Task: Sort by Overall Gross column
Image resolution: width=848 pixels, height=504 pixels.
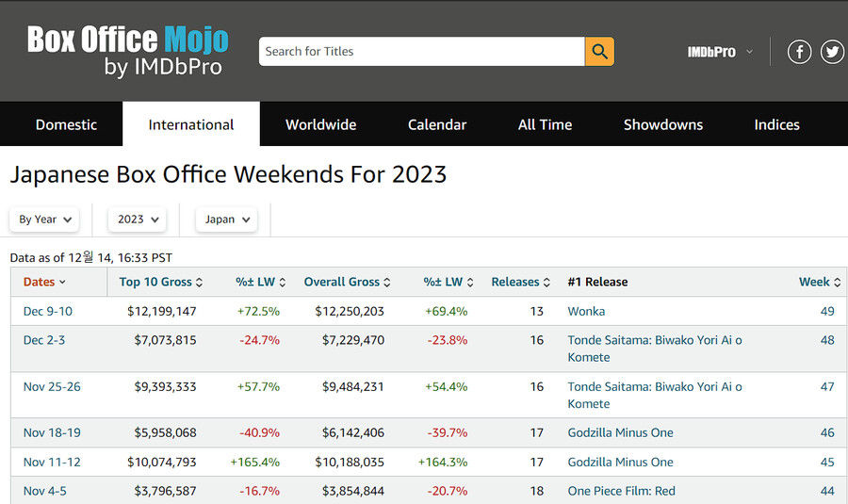Action: point(341,282)
